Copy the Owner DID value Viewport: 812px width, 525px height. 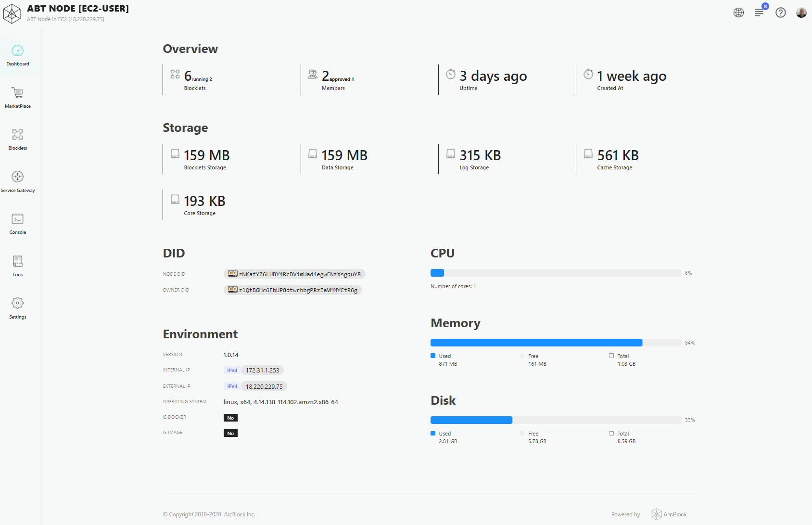pos(292,290)
